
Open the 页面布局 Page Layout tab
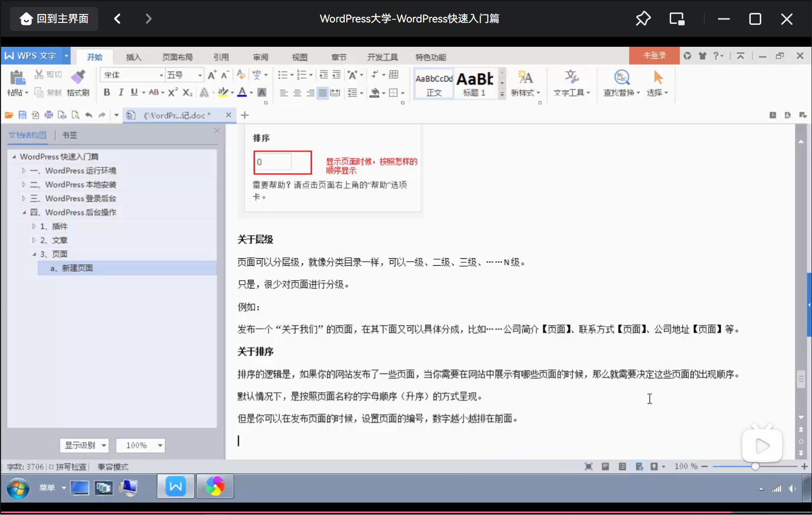click(x=177, y=57)
